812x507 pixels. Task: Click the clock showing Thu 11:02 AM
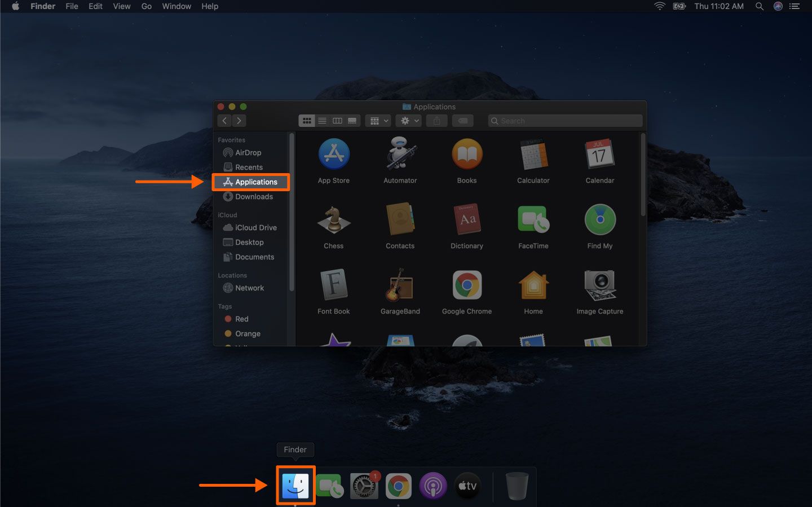tap(719, 6)
